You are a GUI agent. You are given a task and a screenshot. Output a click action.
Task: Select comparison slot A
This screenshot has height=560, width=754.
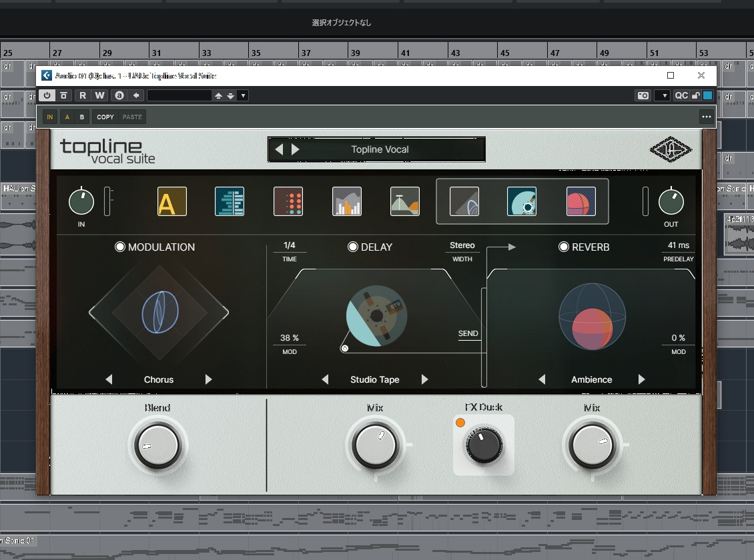click(x=67, y=117)
